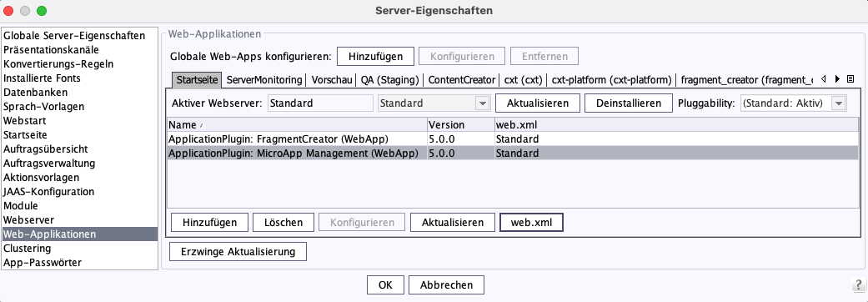Select Webserver in the sidebar

pos(80,220)
